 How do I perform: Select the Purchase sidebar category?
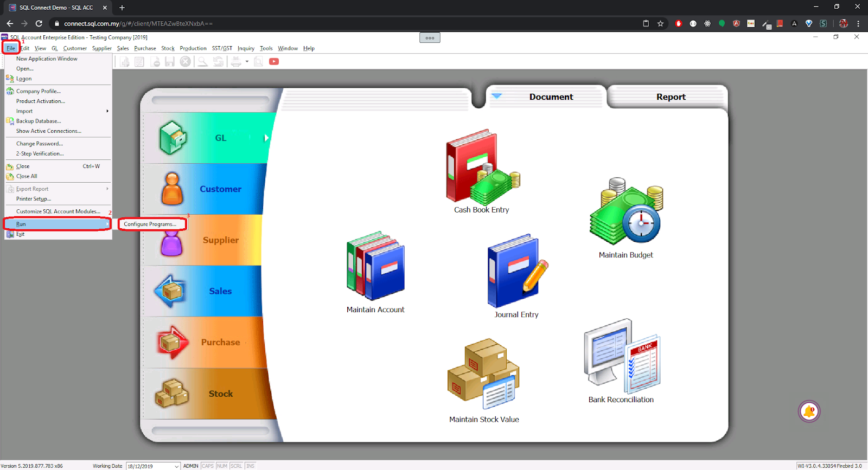pyautogui.click(x=203, y=343)
